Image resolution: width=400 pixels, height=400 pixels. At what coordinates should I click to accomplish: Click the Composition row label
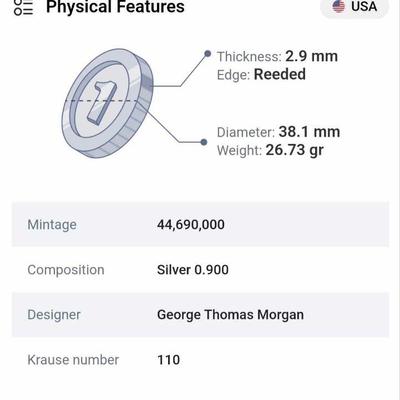coord(66,270)
